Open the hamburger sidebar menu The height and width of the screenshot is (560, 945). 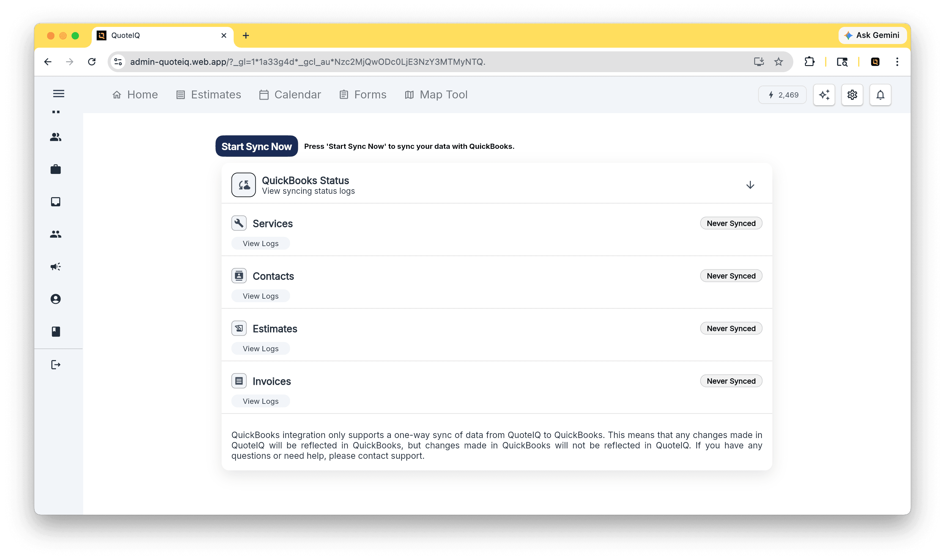point(58,94)
